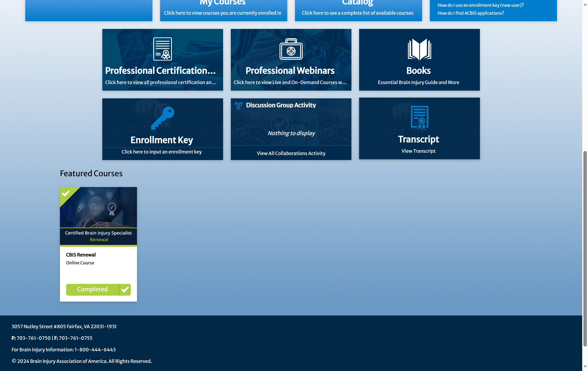Click 'Click here to input an enrollment key'
This screenshot has width=588, height=371.
pyautogui.click(x=162, y=152)
